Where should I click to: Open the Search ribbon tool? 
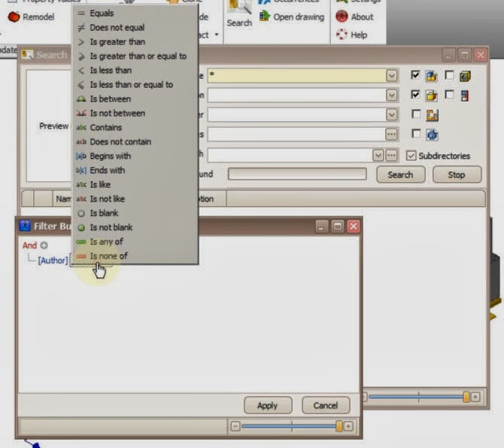point(239,14)
